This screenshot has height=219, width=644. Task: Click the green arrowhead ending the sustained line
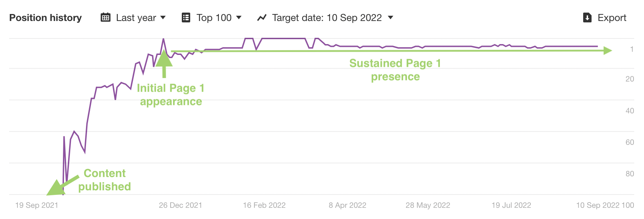[x=608, y=51]
